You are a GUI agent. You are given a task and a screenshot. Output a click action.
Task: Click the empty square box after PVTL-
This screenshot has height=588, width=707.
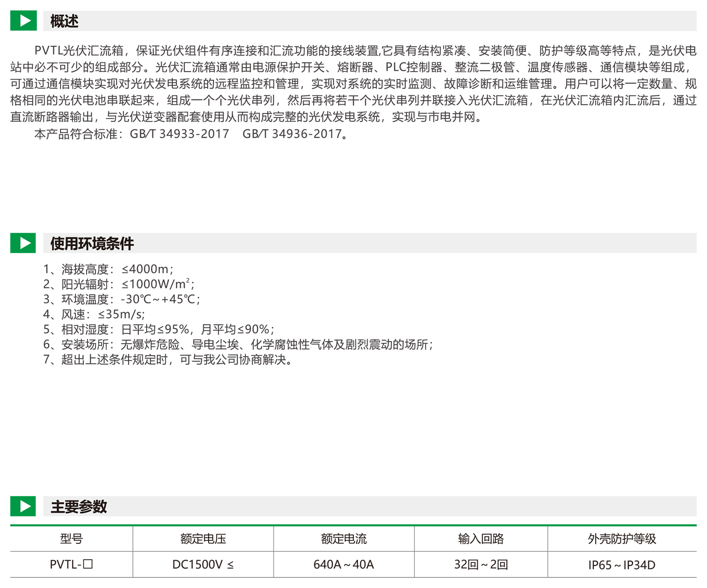point(88,564)
